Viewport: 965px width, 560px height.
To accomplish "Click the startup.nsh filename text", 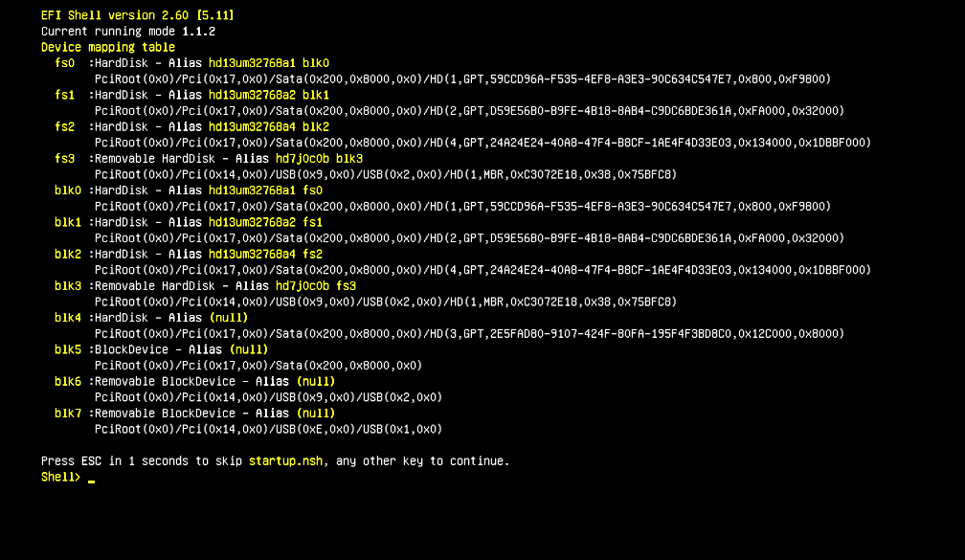I will 285,460.
